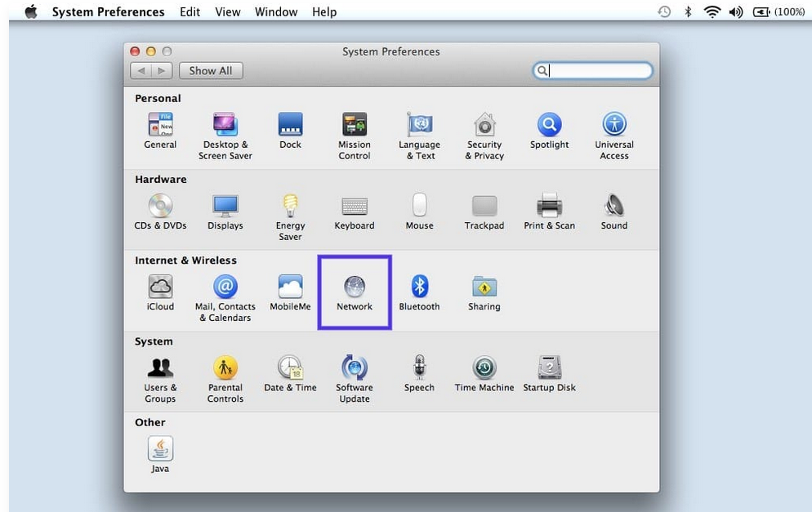Click the volume menu bar icon
Image resolution: width=812 pixels, height=512 pixels.
[736, 11]
